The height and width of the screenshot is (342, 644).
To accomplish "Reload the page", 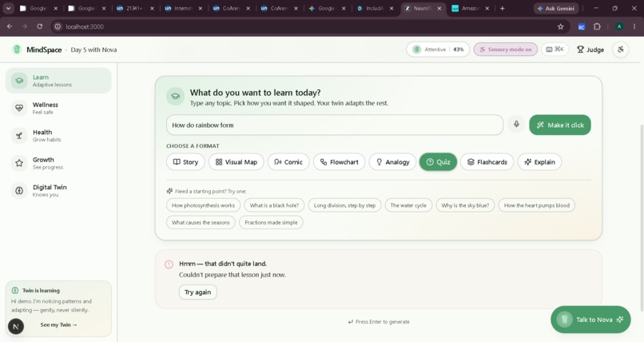I will [x=39, y=26].
